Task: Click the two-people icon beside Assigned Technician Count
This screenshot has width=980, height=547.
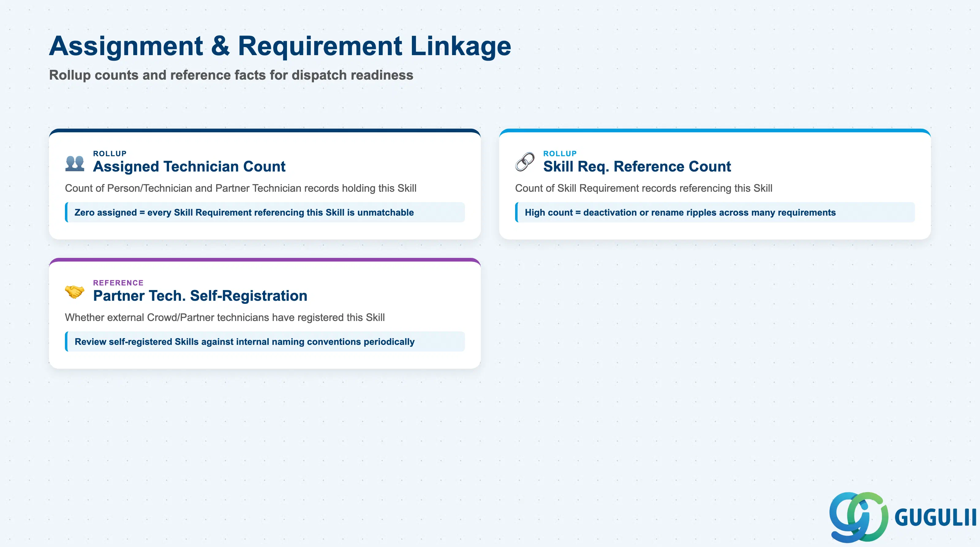Action: pyautogui.click(x=74, y=163)
